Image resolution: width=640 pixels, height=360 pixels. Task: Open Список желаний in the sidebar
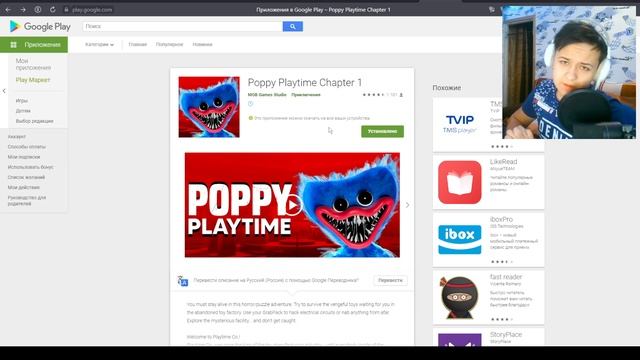point(26,177)
